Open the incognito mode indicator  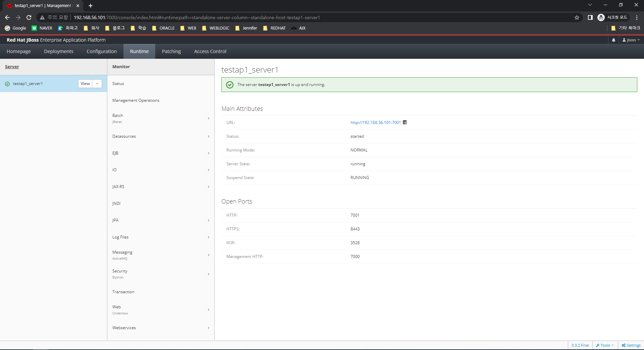pos(613,17)
